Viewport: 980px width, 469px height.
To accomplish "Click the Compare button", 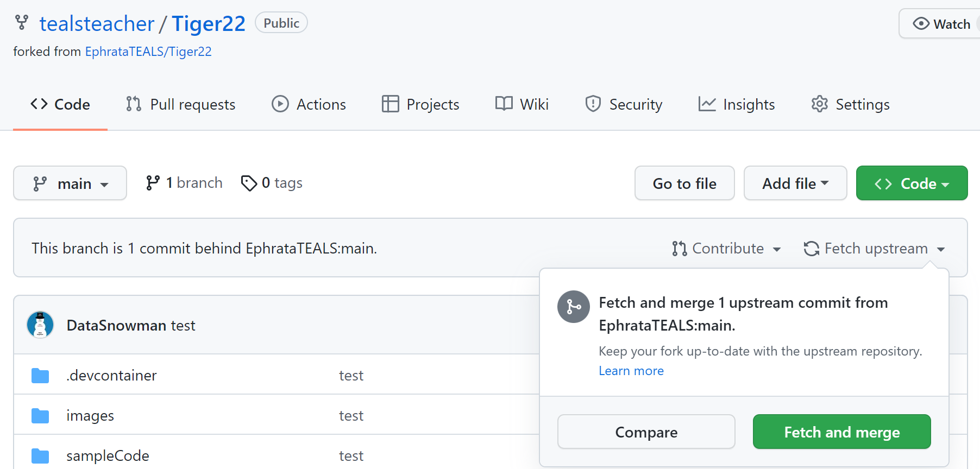I will point(646,432).
